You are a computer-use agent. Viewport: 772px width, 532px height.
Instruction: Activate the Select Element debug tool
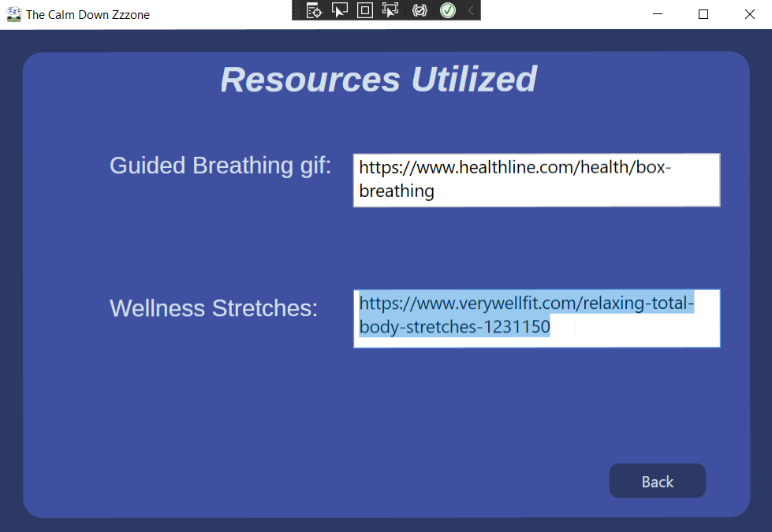[340, 10]
